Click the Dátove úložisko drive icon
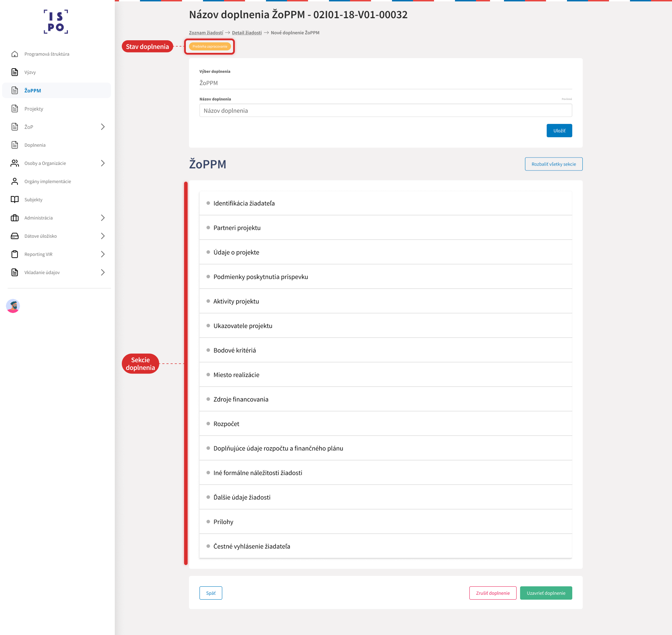Image resolution: width=672 pixels, height=635 pixels. point(15,236)
